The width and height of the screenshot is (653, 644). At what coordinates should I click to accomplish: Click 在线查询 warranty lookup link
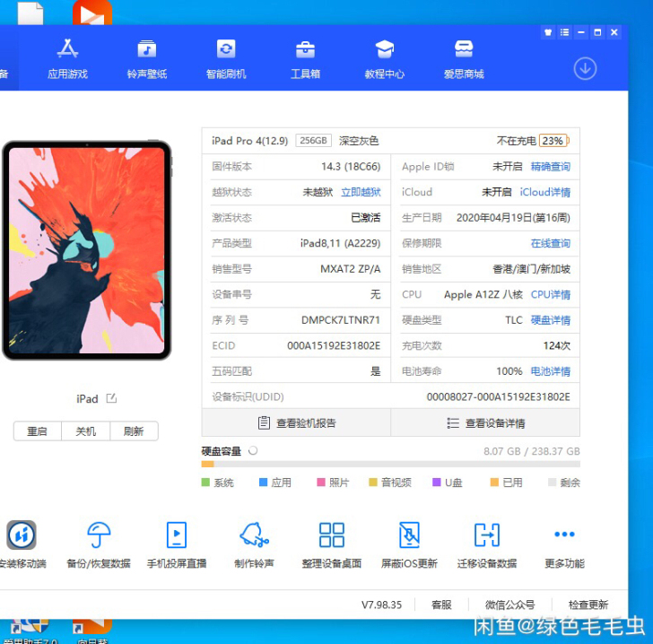pos(550,243)
